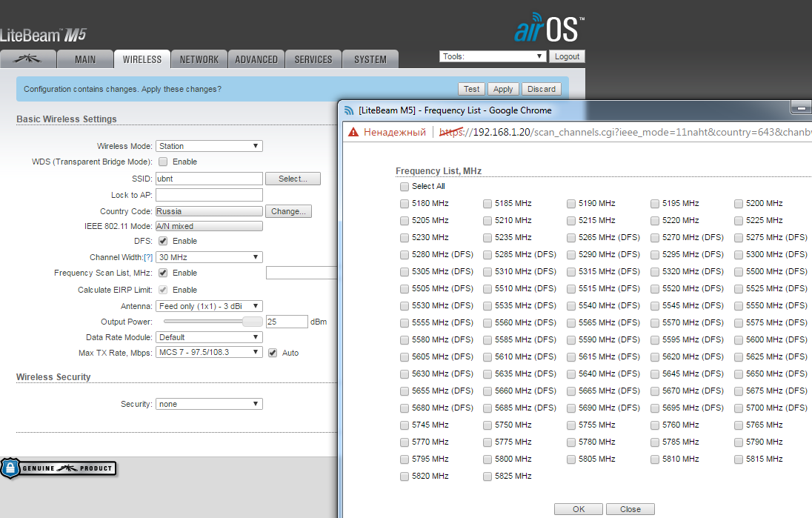
Task: Go to the SYSTEM tab
Action: [x=370, y=59]
